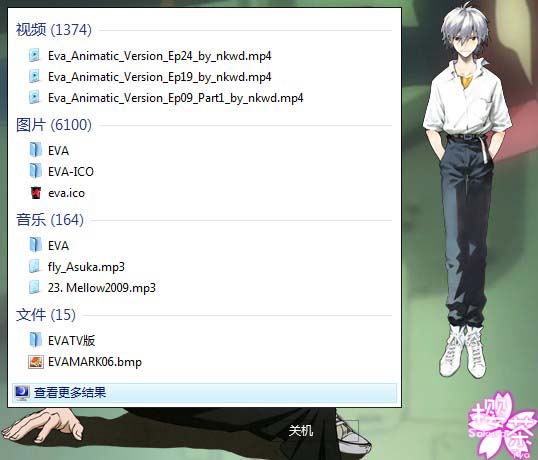Open the 音乐 (164) category header
The width and height of the screenshot is (538, 460).
50,220
